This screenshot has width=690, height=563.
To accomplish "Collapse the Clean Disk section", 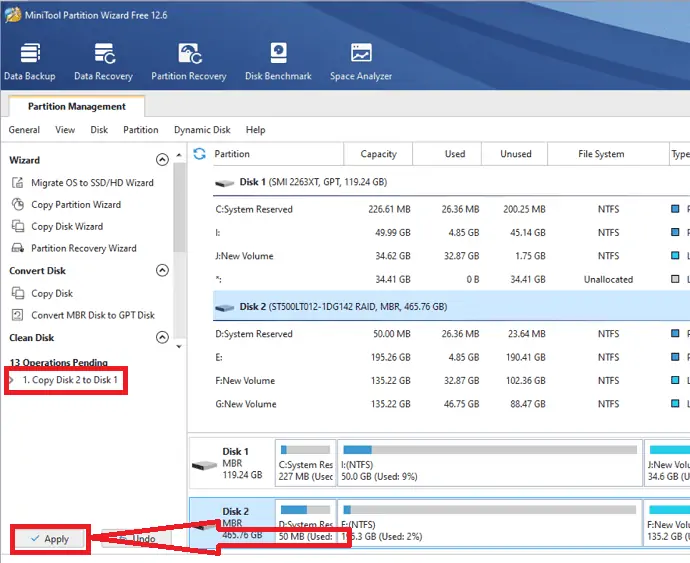I will (x=162, y=337).
